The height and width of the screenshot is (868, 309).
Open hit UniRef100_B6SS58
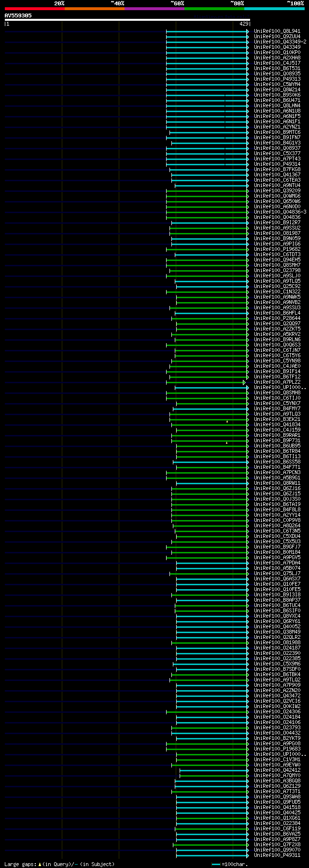pyautogui.click(x=277, y=462)
